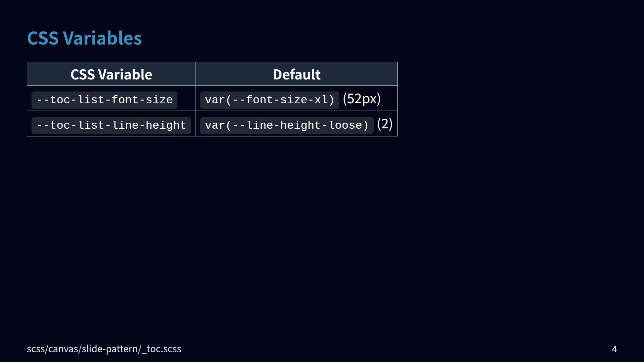
Task: Click "scss" at the start of the footer path
Action: 36,349
